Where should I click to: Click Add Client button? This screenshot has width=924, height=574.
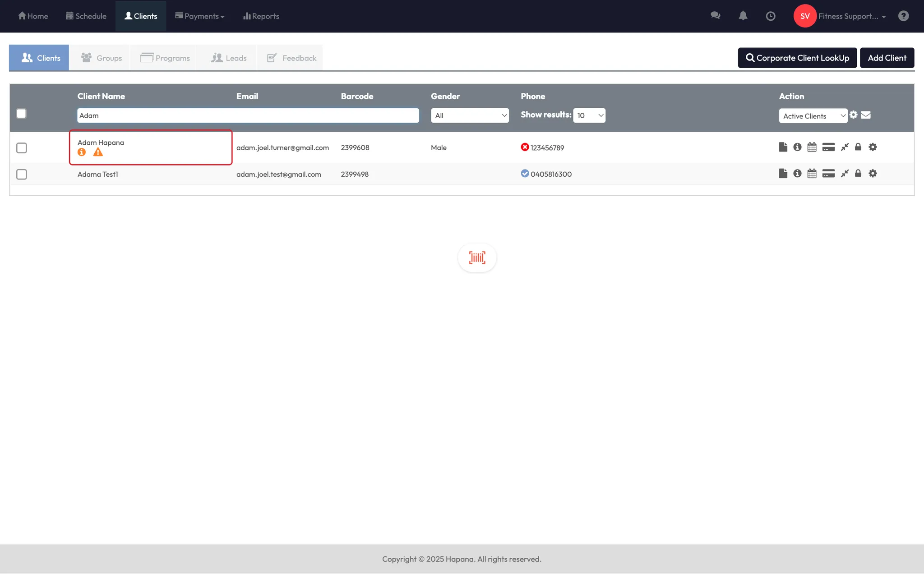coord(887,58)
